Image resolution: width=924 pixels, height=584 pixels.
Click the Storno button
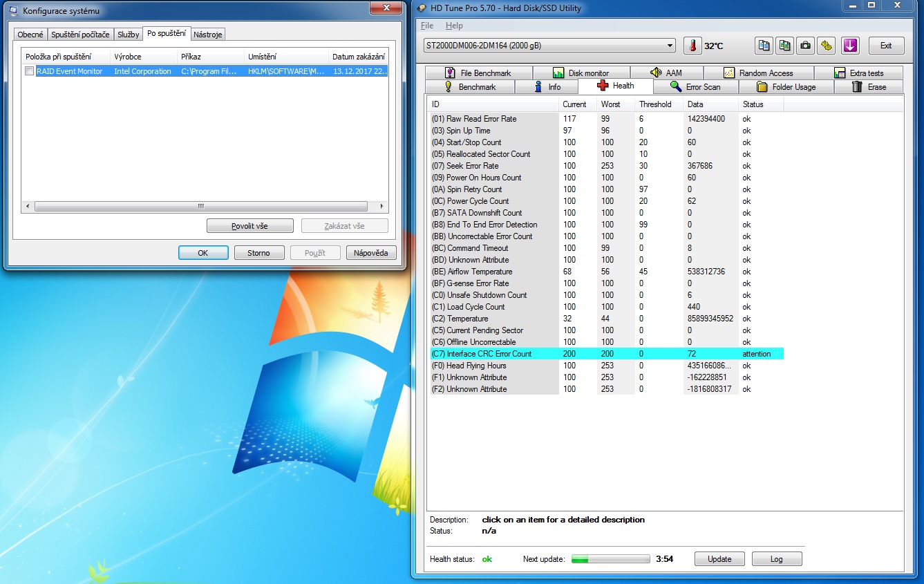tap(258, 253)
